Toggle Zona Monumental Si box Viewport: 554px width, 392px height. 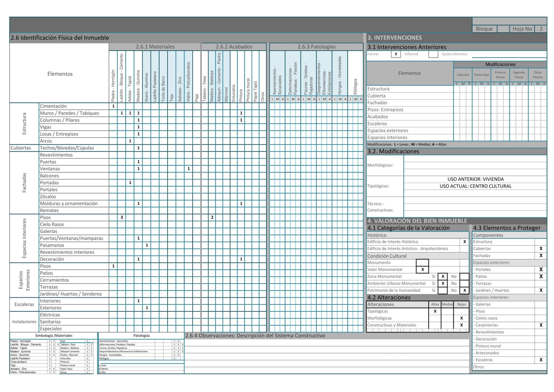pos(443,277)
